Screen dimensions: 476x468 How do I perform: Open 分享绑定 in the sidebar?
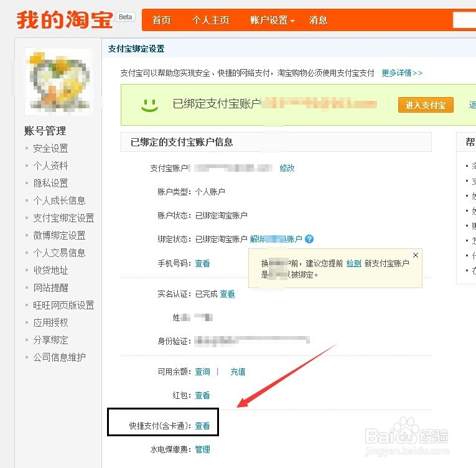coord(50,340)
